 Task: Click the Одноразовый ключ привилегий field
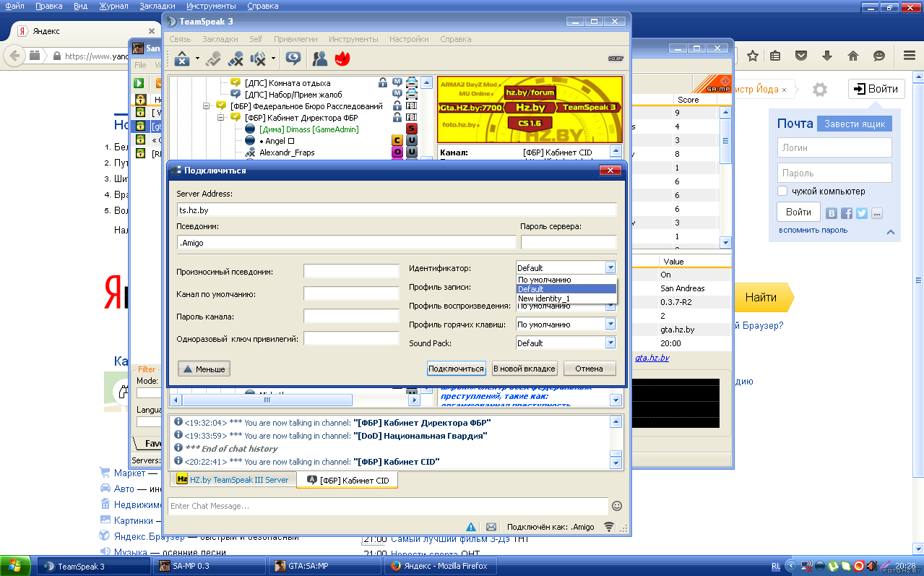(351, 338)
